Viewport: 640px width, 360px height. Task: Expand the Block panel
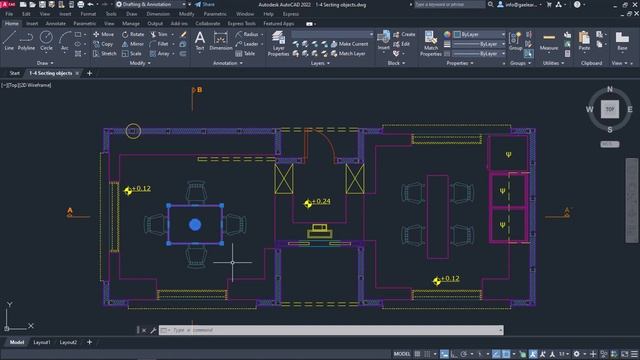click(396, 63)
